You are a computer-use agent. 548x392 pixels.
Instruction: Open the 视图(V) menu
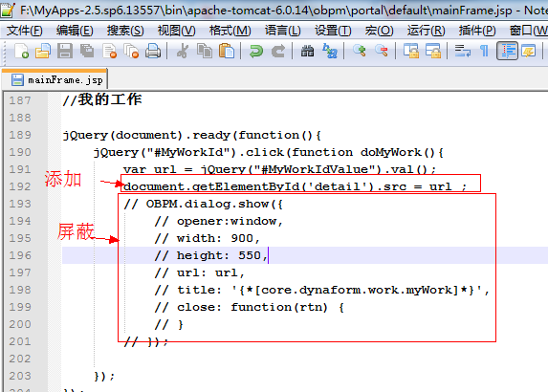177,31
